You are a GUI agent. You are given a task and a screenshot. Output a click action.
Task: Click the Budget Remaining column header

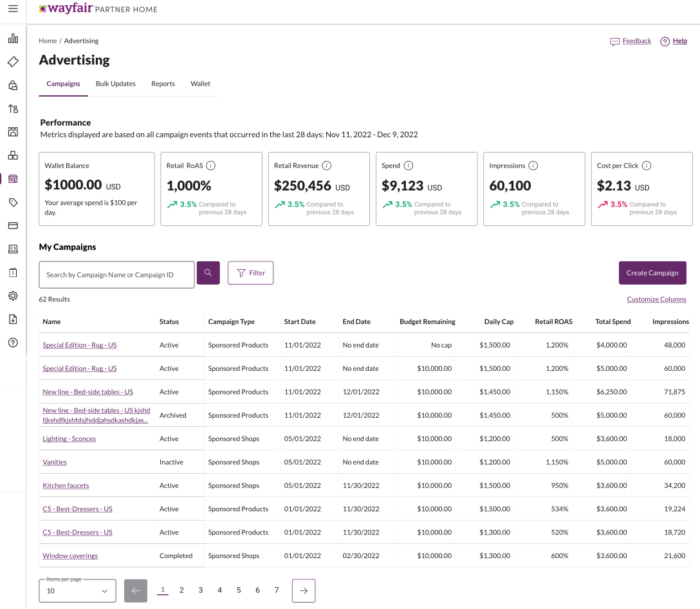427,322
